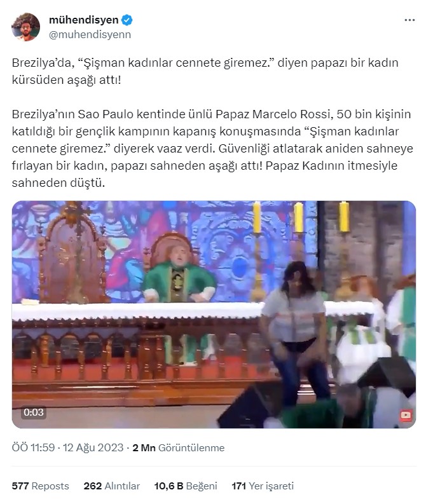Open the tweet timestamp ÖÖ 11:59

[x=34, y=447]
